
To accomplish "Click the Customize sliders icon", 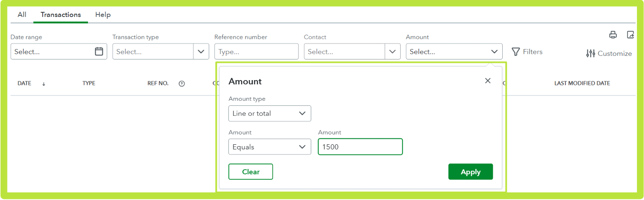I will point(591,53).
